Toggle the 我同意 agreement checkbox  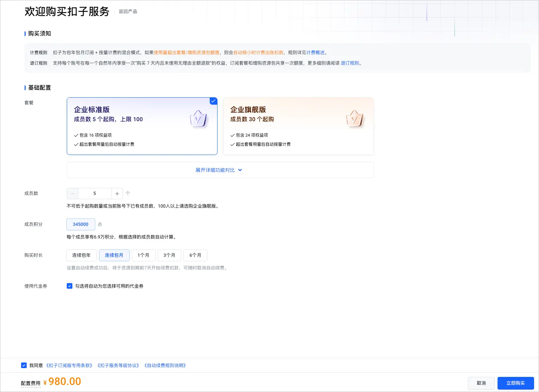point(24,365)
